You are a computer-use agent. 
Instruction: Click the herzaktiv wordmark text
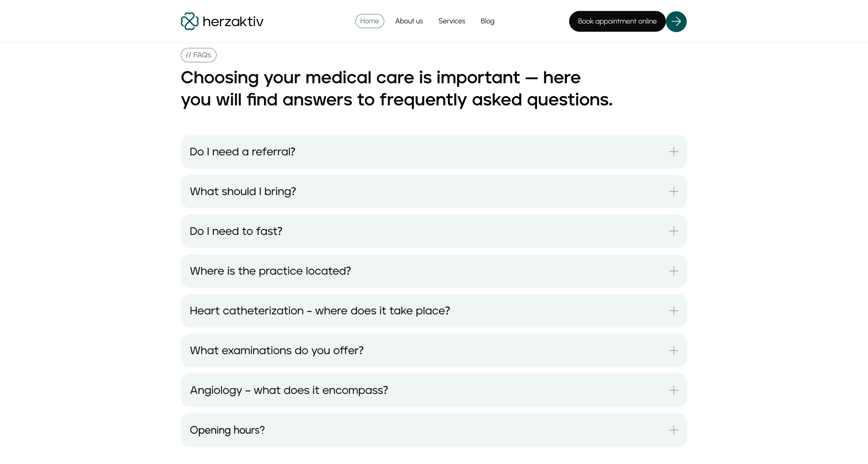[233, 21]
